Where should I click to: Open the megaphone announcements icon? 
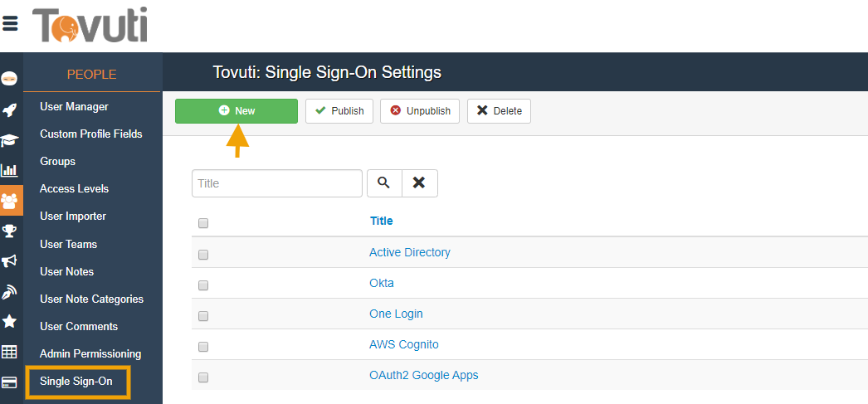10,261
